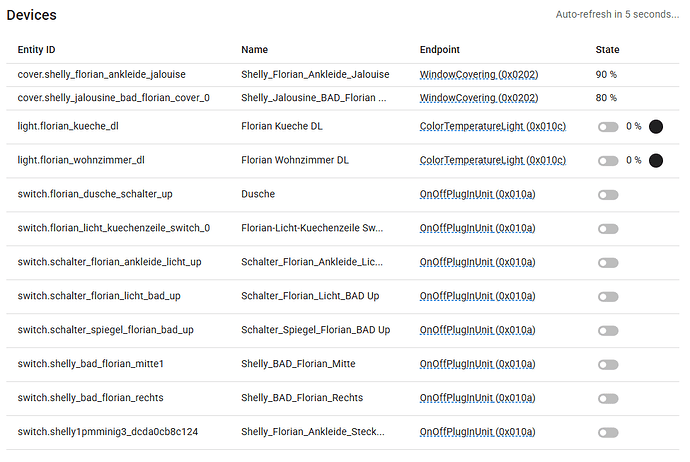Toggle Shelly_BAD_Florian_Mitte switch
This screenshot has width=690, height=462.
point(608,364)
